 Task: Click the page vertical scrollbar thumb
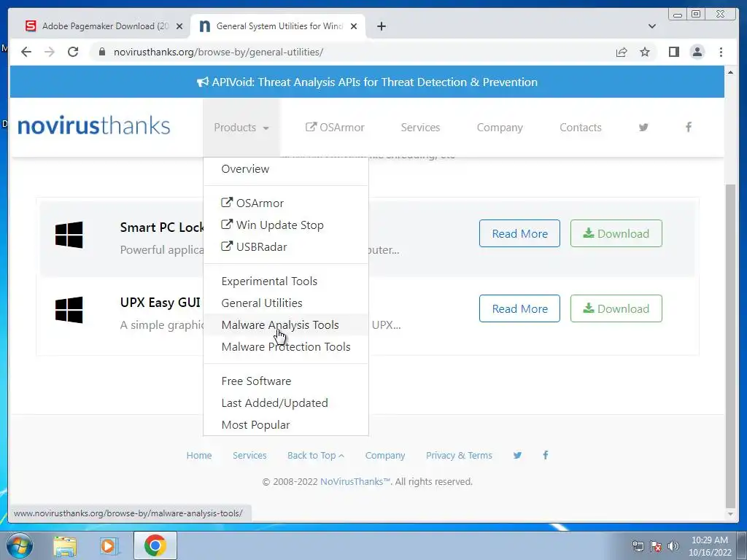tap(730, 346)
